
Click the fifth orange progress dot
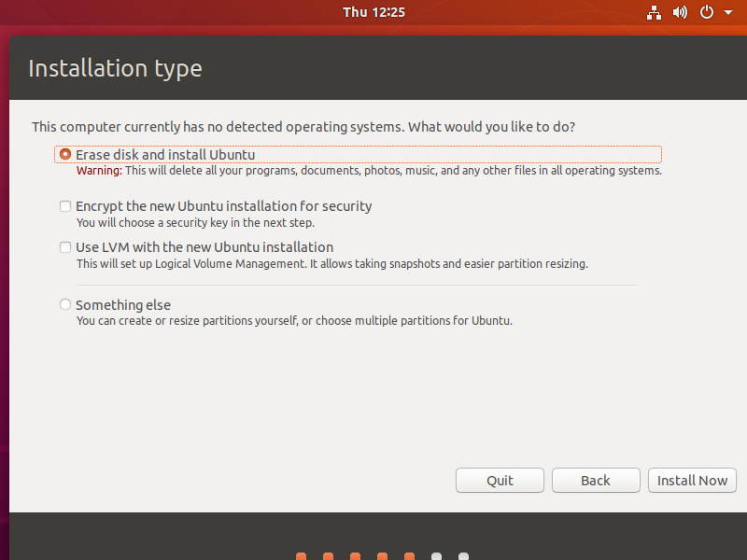point(409,557)
